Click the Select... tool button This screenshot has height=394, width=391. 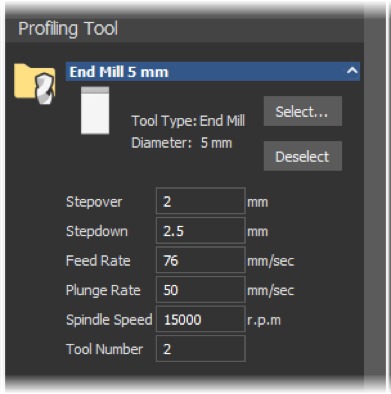point(303,111)
